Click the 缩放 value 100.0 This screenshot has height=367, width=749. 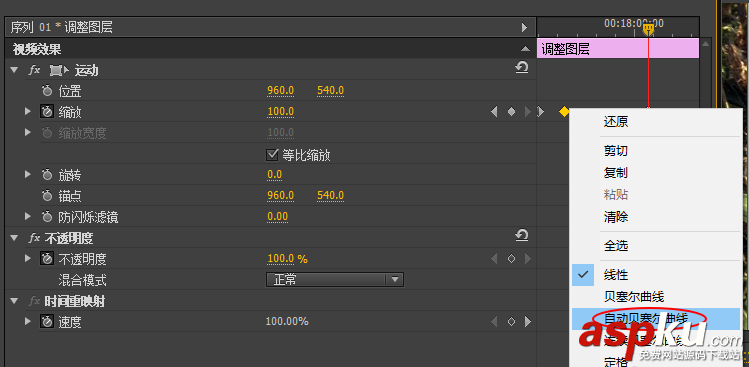click(x=280, y=112)
